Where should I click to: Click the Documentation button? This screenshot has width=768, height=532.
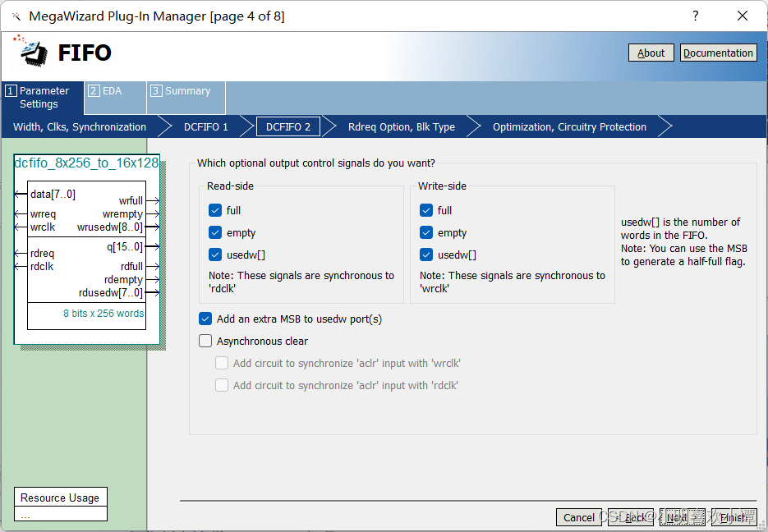click(x=718, y=52)
